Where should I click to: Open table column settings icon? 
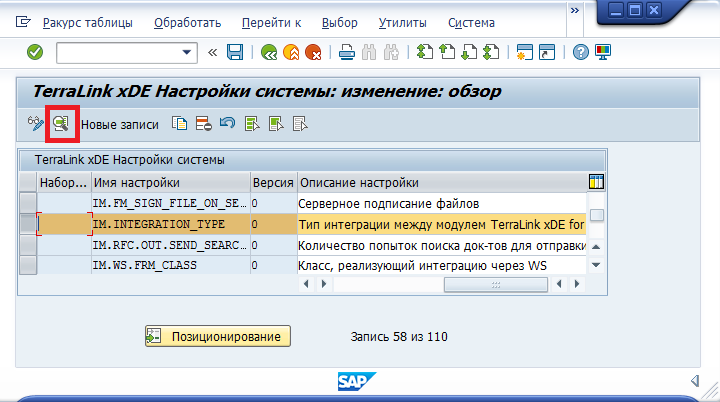597,182
